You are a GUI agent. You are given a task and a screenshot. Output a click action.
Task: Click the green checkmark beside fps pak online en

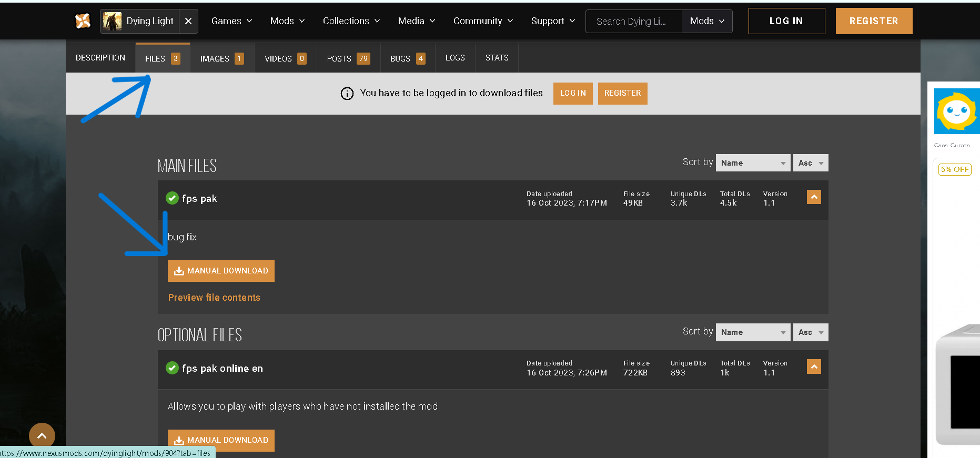click(x=172, y=368)
